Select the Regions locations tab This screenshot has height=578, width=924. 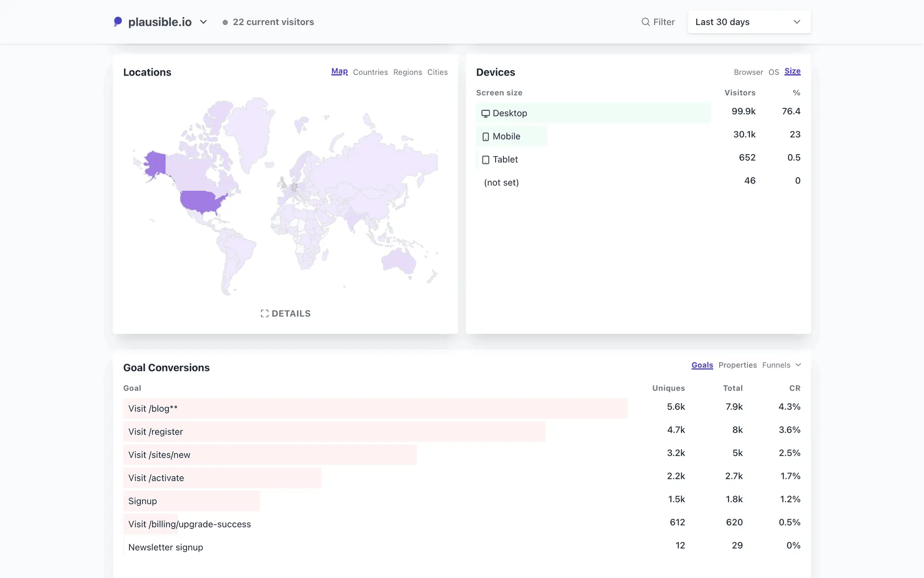pos(407,72)
